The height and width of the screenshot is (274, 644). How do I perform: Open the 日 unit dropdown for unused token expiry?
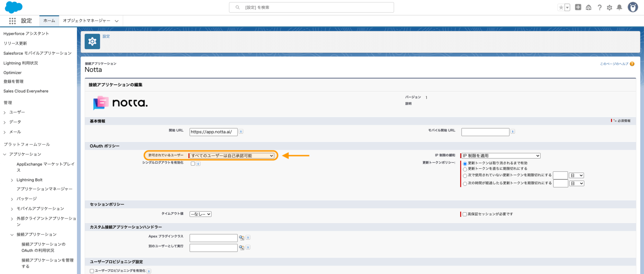pyautogui.click(x=577, y=175)
